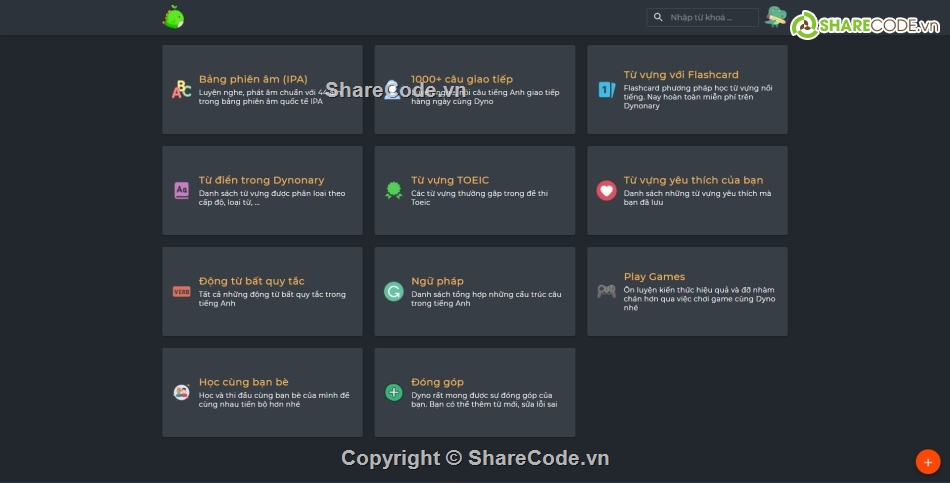
Task: Click the red heart favorites icon
Action: [x=606, y=190]
